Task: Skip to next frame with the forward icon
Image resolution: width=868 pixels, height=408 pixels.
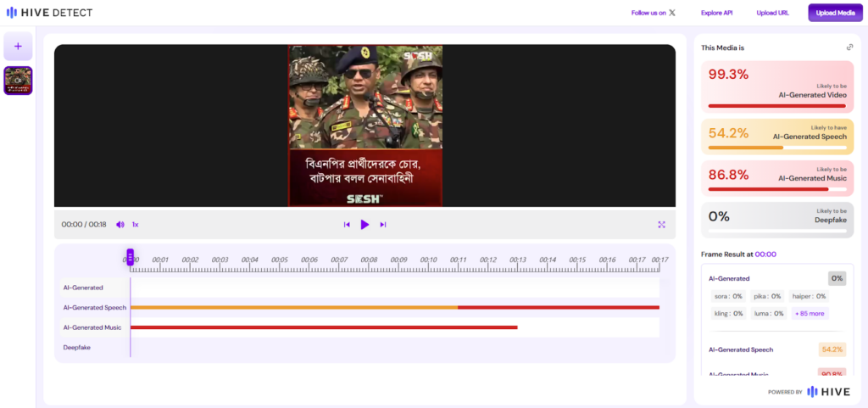Action: pos(383,225)
